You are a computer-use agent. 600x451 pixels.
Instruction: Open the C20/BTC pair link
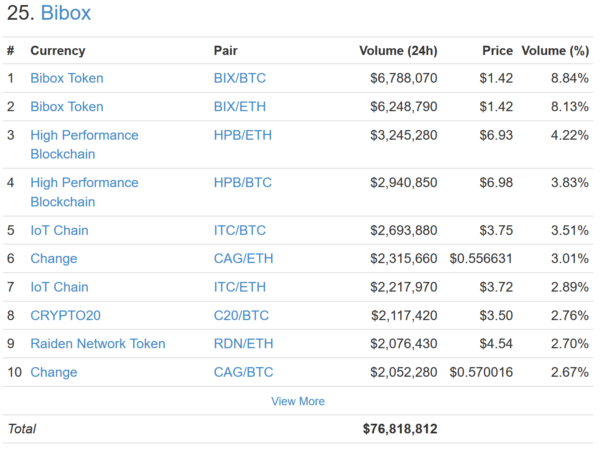[241, 315]
